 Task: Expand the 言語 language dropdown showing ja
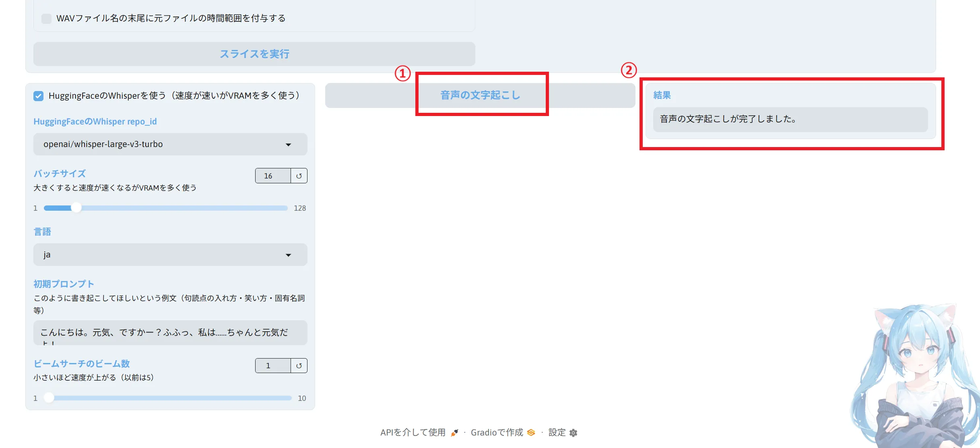(x=288, y=255)
